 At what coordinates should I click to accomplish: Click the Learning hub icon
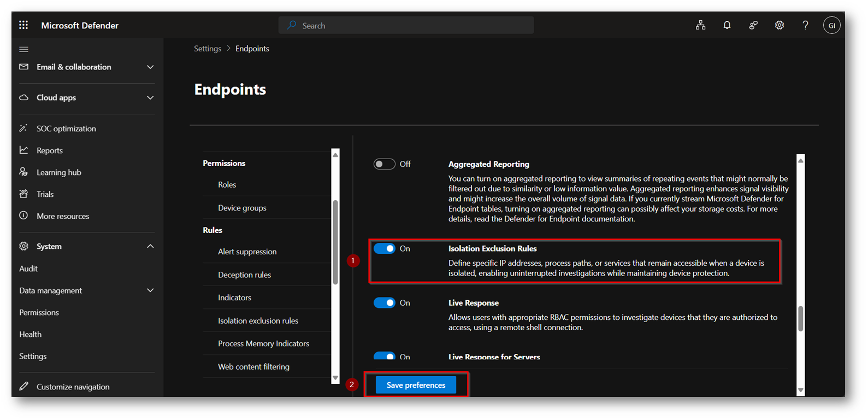pyautogui.click(x=23, y=172)
